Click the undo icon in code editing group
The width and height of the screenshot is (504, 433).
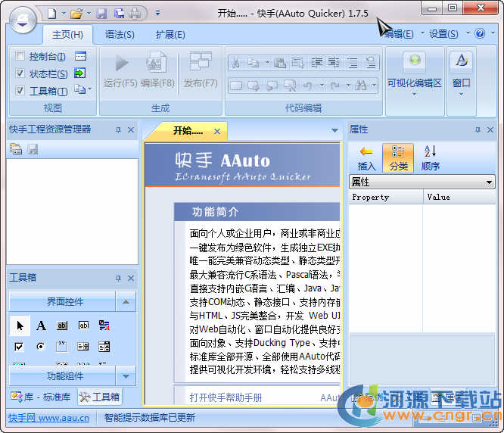pos(307,86)
